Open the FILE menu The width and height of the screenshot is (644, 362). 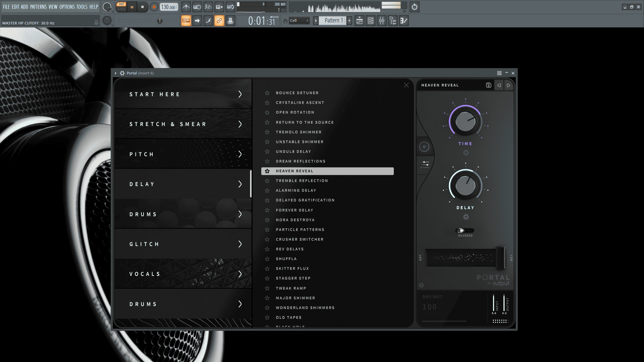6,7
